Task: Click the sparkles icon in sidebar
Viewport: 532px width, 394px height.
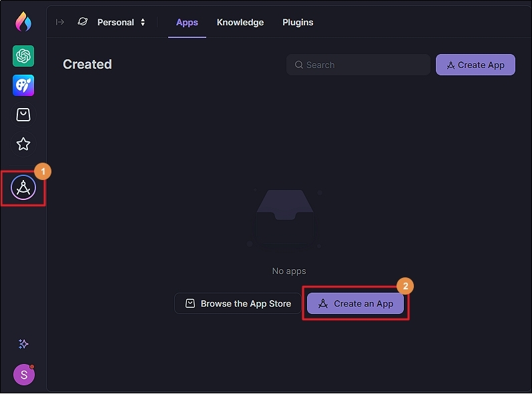Action: [x=23, y=344]
